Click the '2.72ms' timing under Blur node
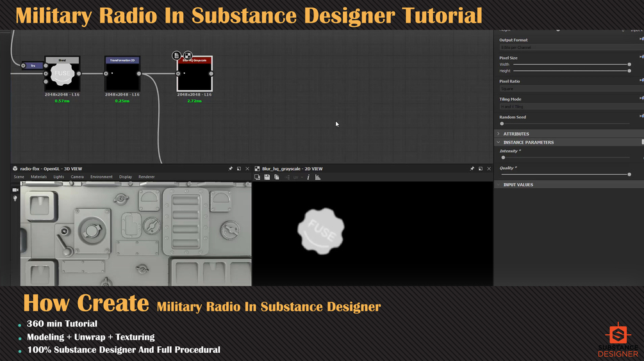This screenshot has height=361, width=644. click(194, 101)
